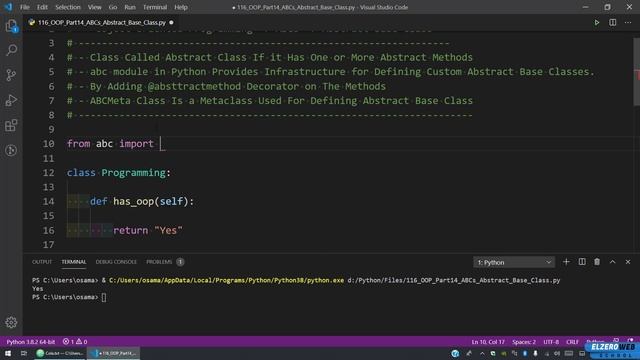The image size is (640, 360).
Task: Open the Explorer view in activity bar
Action: point(11,26)
